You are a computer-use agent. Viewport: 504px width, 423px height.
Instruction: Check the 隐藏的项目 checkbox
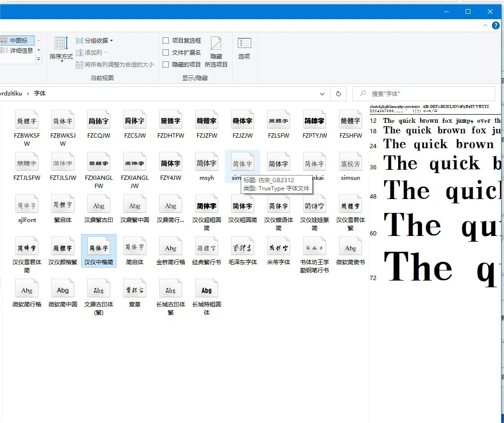tap(166, 64)
